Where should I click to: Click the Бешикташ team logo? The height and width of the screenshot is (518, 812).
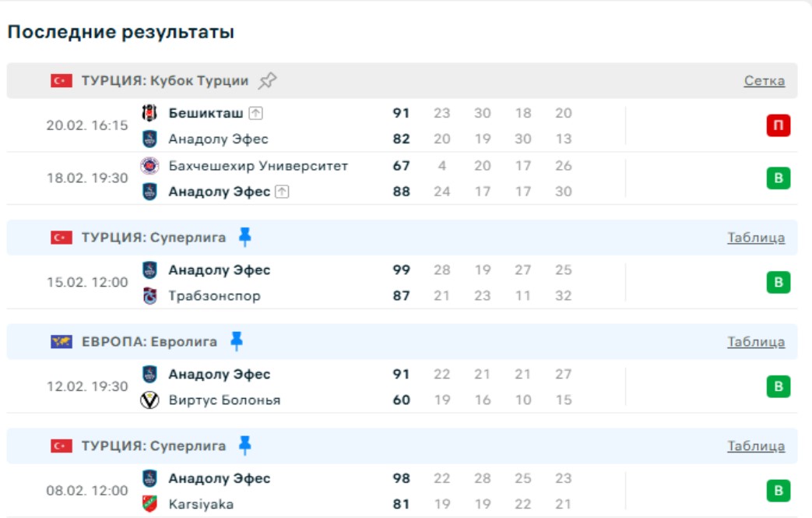tap(149, 113)
